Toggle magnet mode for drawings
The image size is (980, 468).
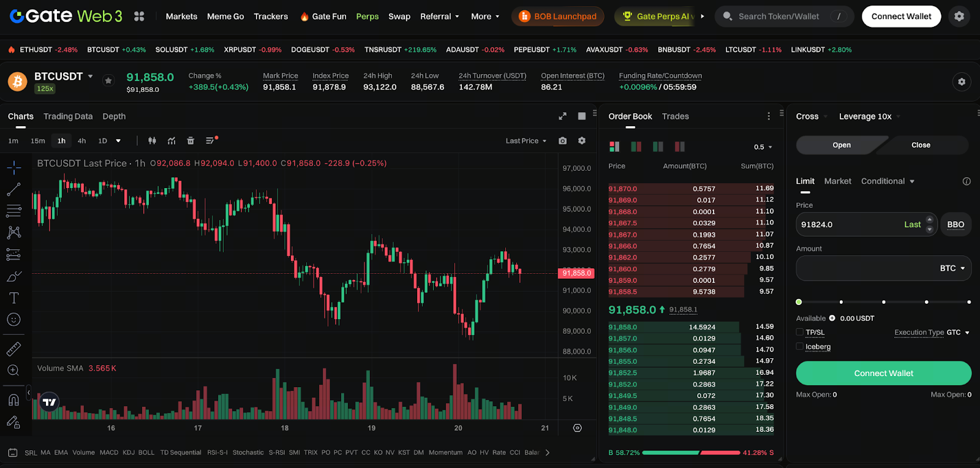click(x=13, y=400)
